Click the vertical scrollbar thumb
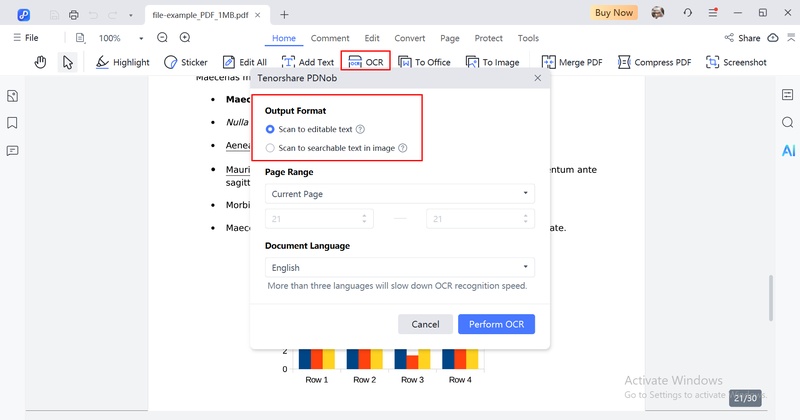The width and height of the screenshot is (800, 420). (x=770, y=297)
